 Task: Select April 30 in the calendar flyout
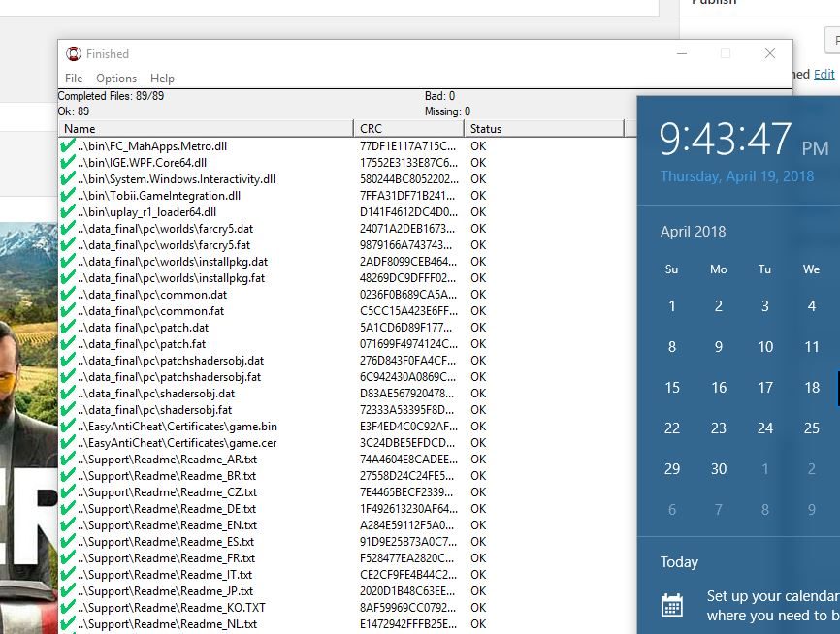tap(719, 468)
